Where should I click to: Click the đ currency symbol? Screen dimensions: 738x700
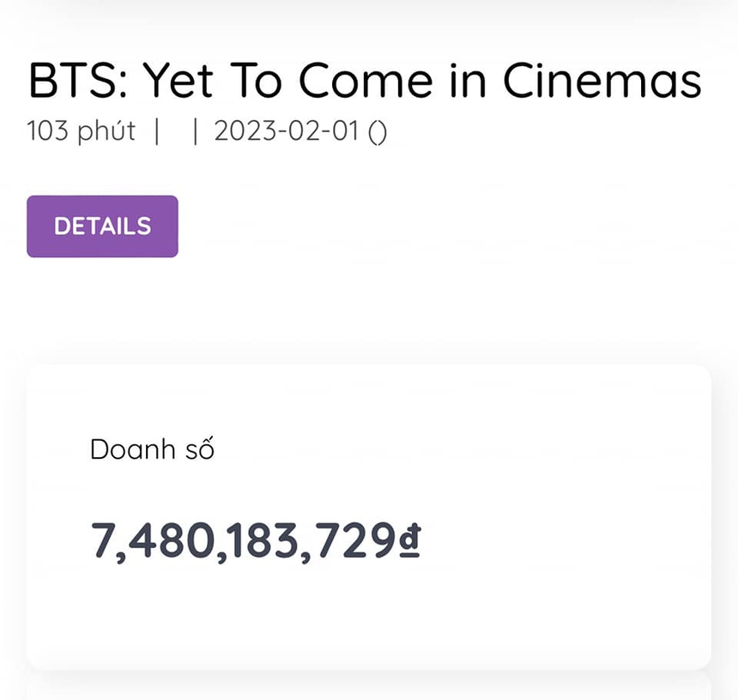409,542
